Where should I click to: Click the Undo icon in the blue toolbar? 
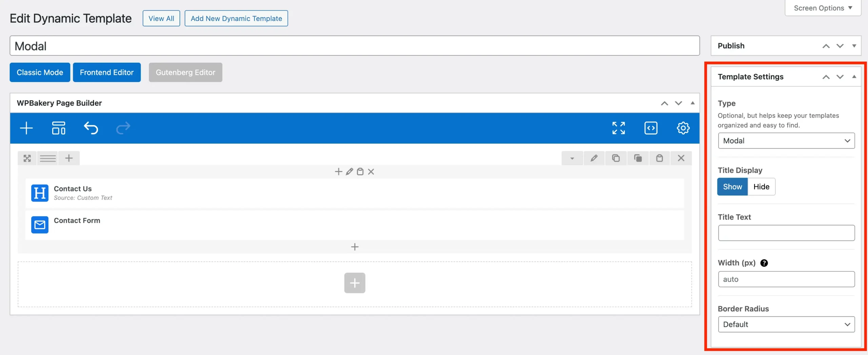tap(91, 128)
